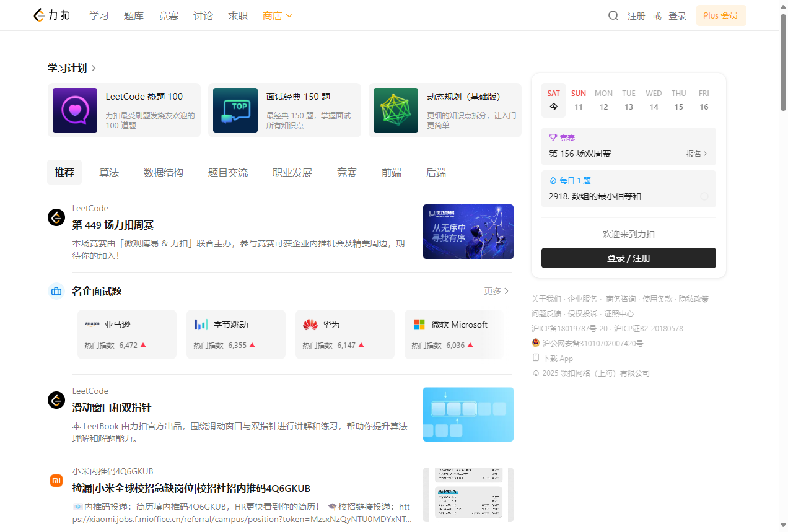Click 更多 to see more companies

click(x=496, y=291)
